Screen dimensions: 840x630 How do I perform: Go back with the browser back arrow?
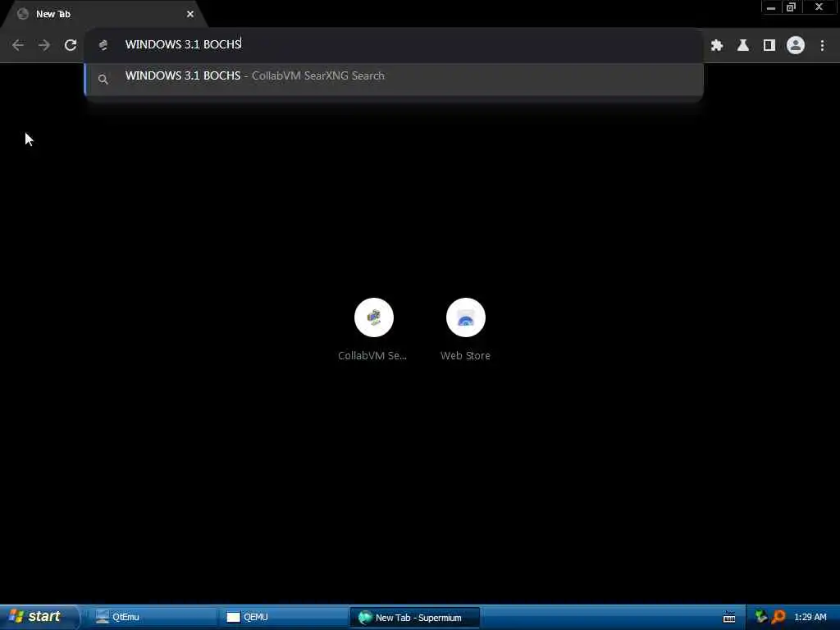[18, 45]
